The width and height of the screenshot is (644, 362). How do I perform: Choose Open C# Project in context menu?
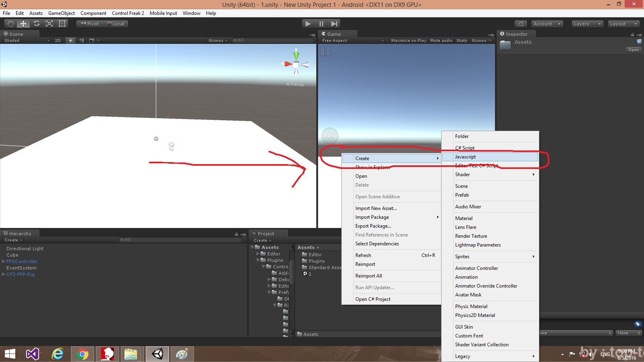point(391,299)
